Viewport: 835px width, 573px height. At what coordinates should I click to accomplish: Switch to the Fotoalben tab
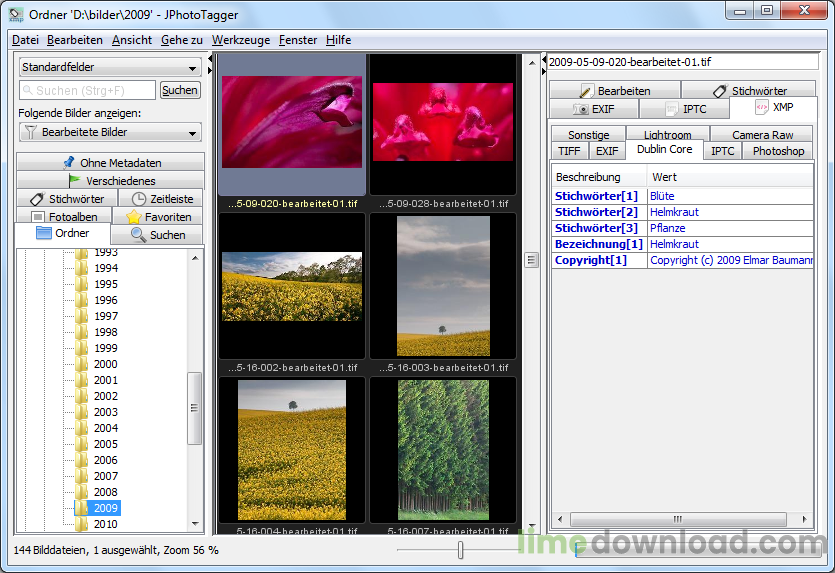click(64, 216)
